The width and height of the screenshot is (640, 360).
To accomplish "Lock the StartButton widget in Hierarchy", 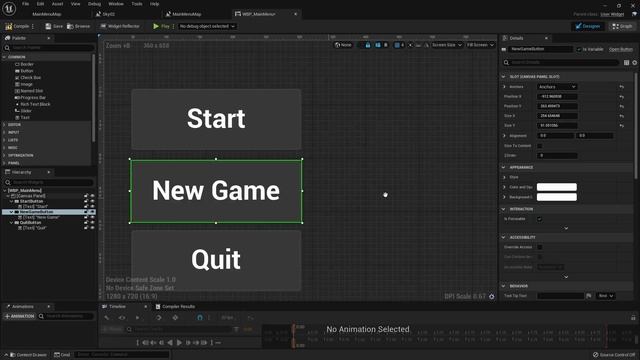I will [x=86, y=201].
